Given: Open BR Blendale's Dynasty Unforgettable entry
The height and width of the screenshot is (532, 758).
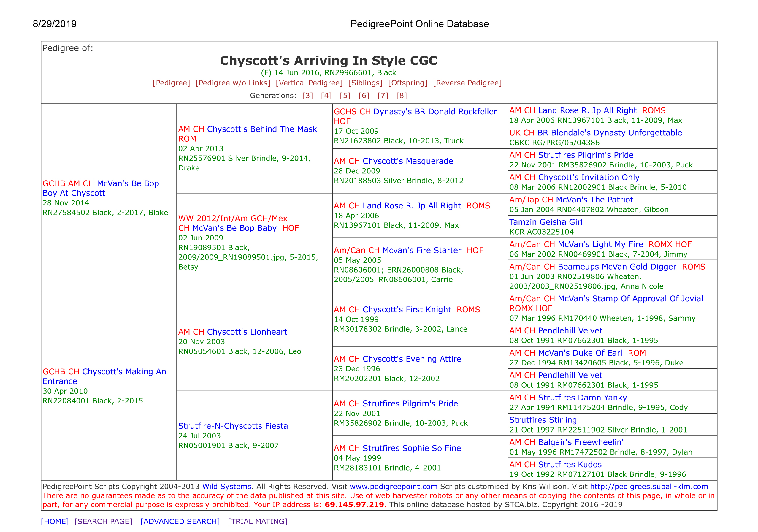Looking at the screenshot, I should tap(610, 132).
